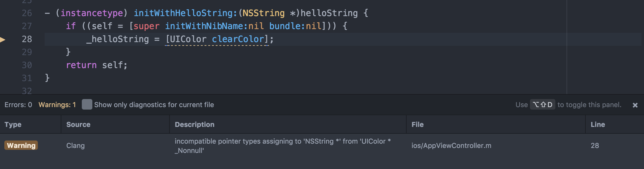Click Clang in the Source column
644x169 pixels.
75,145
